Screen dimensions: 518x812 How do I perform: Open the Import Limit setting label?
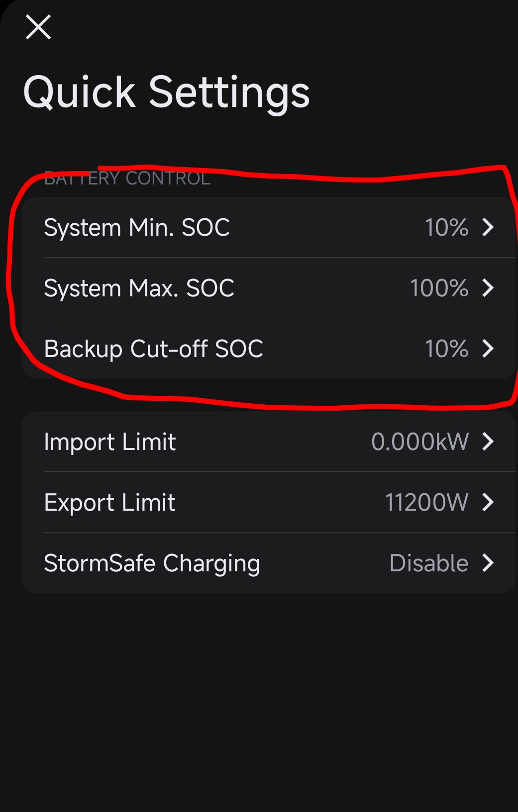click(x=110, y=442)
